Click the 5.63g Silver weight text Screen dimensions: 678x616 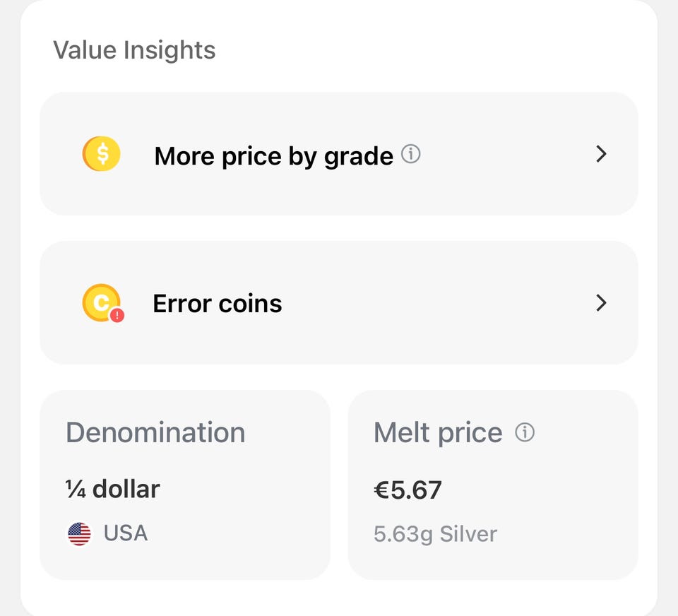435,533
